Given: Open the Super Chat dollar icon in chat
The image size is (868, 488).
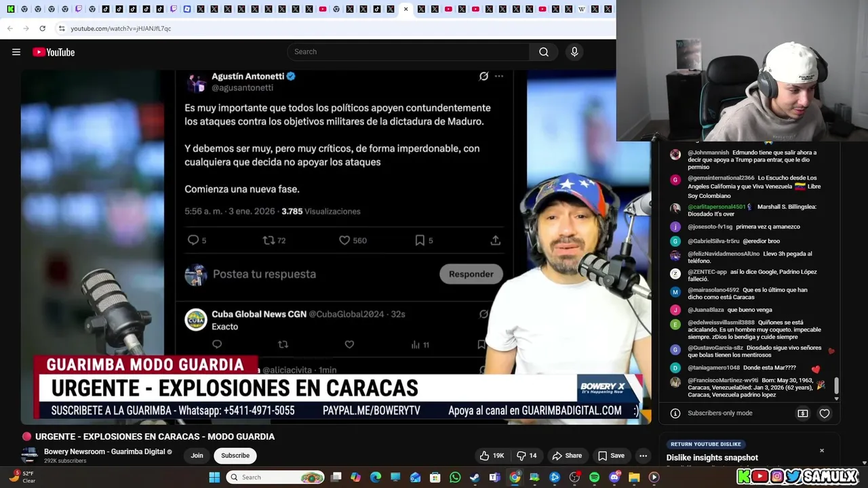Looking at the screenshot, I should 803,413.
